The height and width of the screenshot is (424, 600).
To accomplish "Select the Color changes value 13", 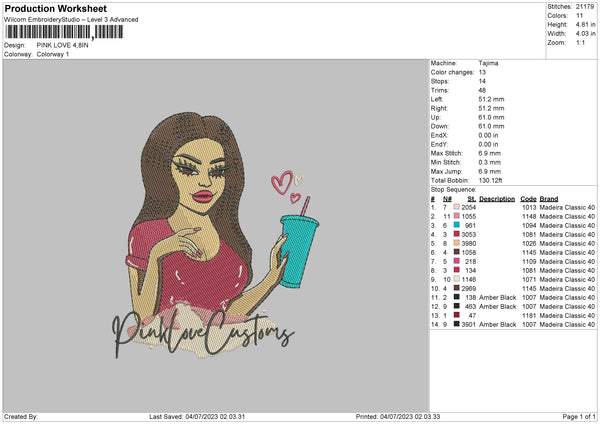I will click(x=482, y=72).
